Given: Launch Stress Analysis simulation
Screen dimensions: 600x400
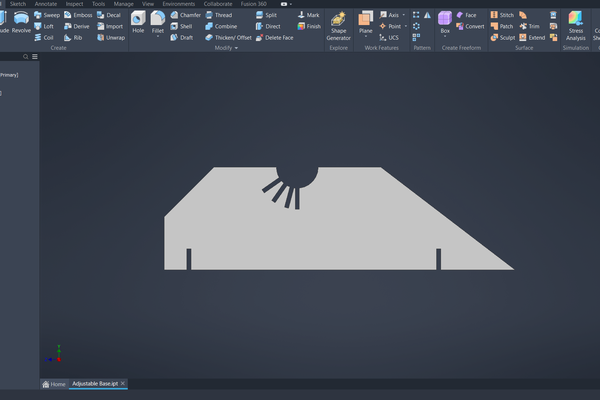Looking at the screenshot, I should point(576,26).
